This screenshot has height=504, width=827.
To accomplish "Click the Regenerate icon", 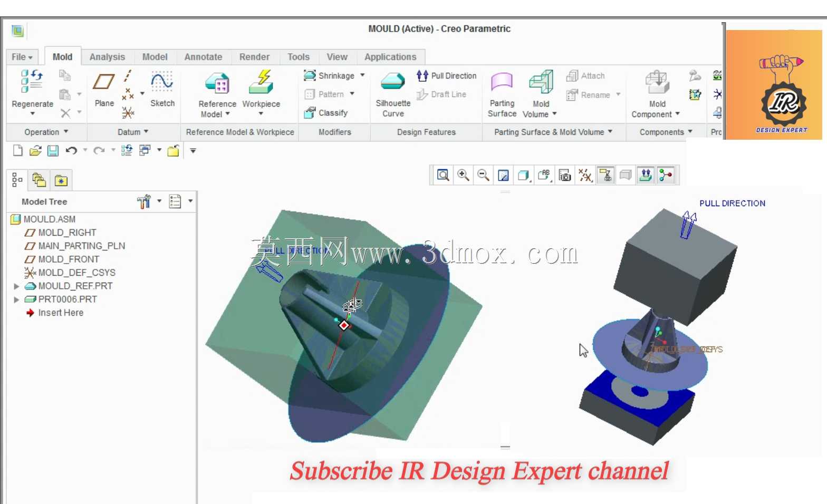I will click(32, 81).
